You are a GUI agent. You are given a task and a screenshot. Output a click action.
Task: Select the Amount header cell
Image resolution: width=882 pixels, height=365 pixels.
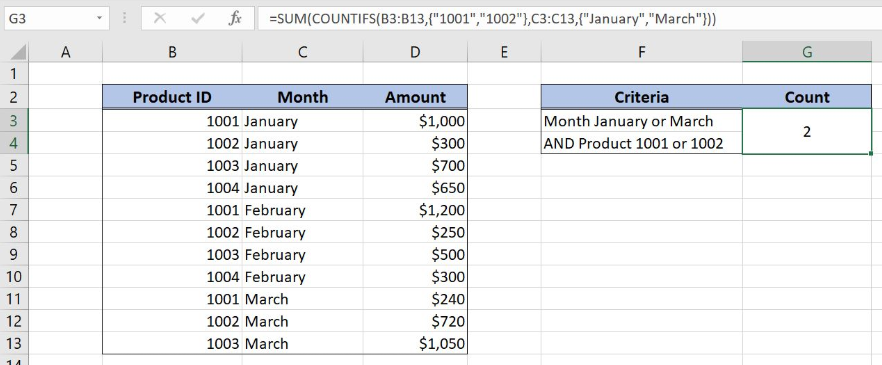tap(415, 97)
